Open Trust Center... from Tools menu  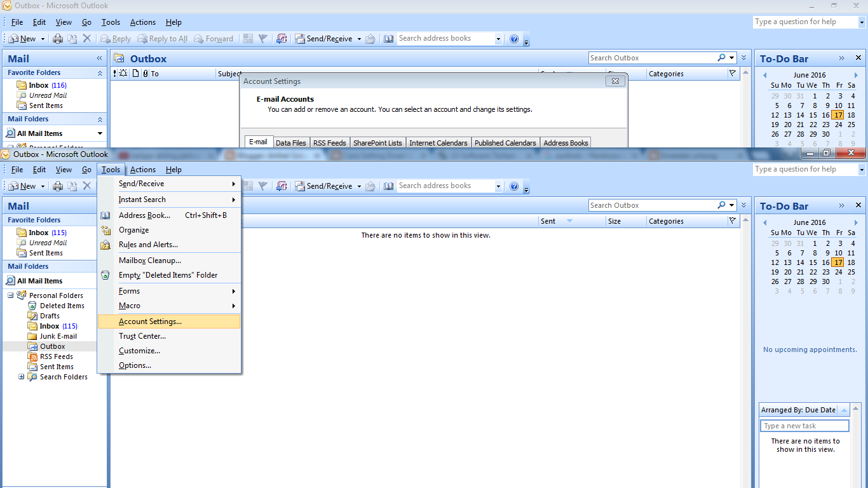pyautogui.click(x=169, y=336)
